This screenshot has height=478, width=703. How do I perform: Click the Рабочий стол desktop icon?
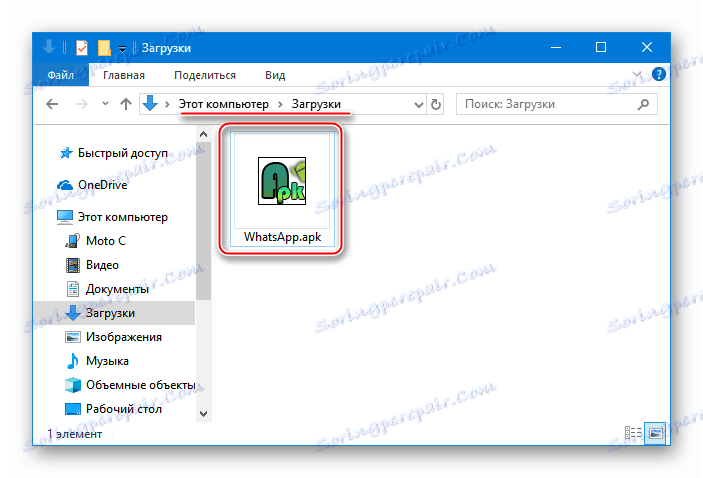[x=73, y=409]
